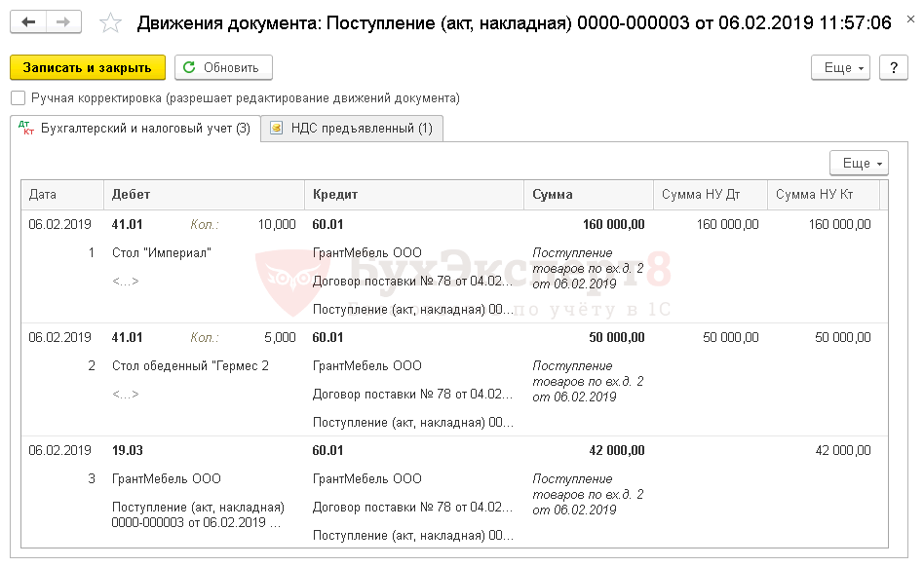The height and width of the screenshot is (567, 924).
Task: Select the Стол "Империал" debit cell
Action: 162,253
